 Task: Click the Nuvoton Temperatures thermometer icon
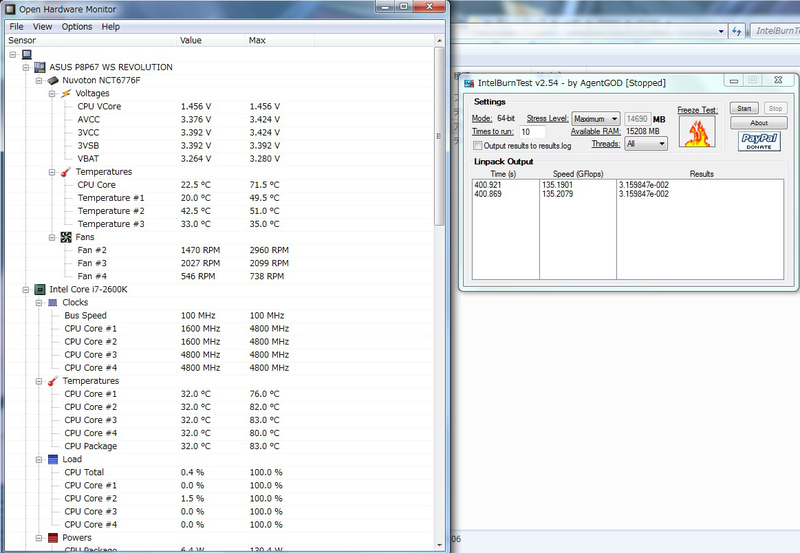pos(66,172)
